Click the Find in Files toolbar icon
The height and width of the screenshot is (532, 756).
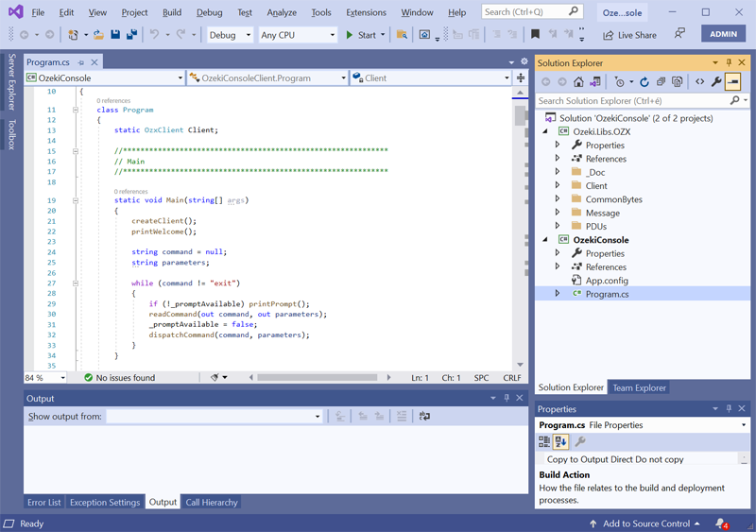(x=402, y=35)
